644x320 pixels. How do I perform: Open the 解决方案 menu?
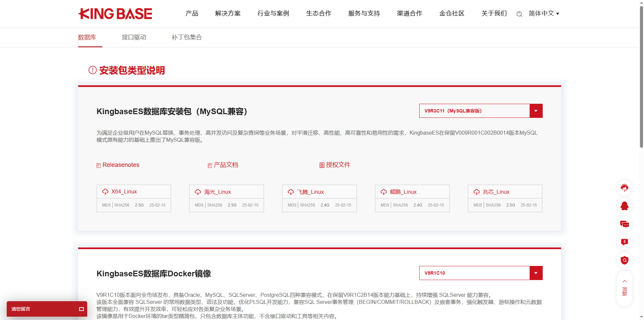click(228, 13)
